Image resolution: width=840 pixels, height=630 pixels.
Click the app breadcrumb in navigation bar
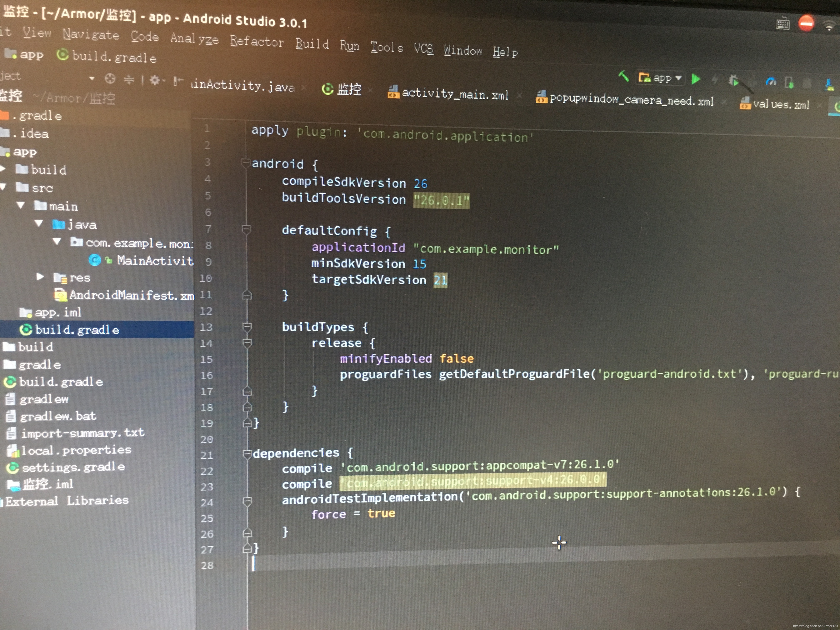[x=24, y=54]
